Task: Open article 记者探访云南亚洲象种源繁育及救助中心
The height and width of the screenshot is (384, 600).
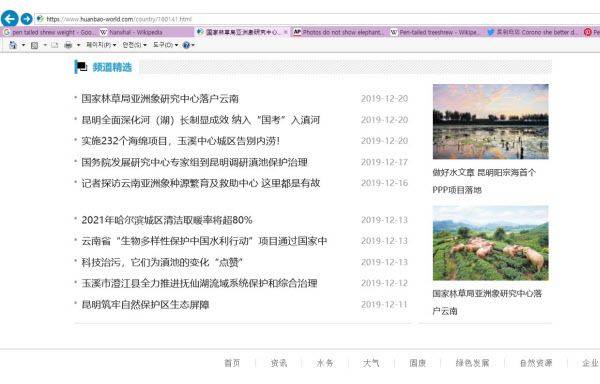Action: [x=201, y=183]
